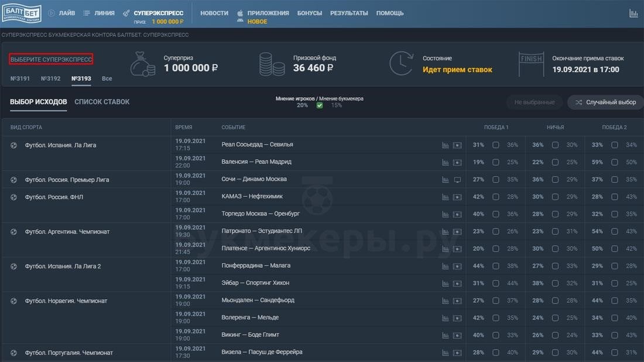Click football icon beside Норвегия. Чемпионат
644x362 pixels.
pos(13,300)
